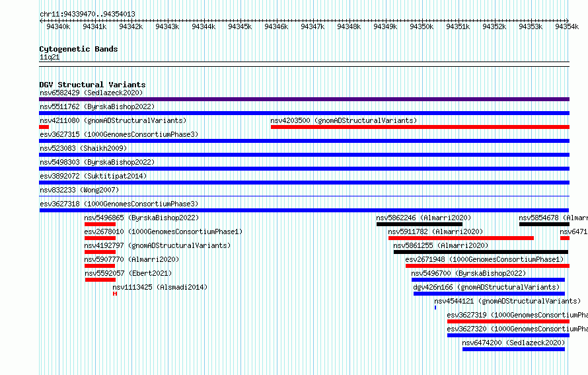Viewport: 588px width, 375px height.
Task: Open nsv523083 (Shaikh2009) variant label
Action: pos(83,148)
